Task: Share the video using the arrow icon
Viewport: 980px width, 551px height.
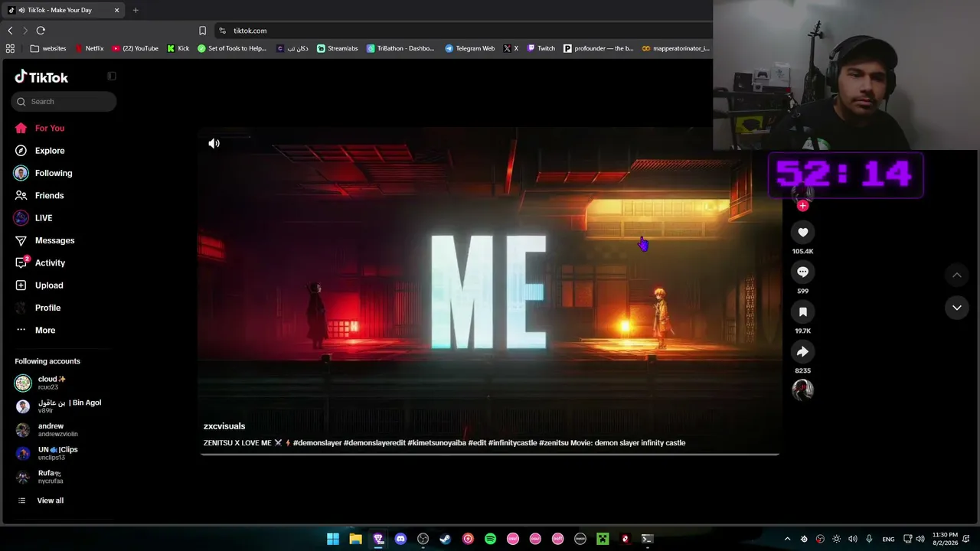Action: [x=802, y=351]
